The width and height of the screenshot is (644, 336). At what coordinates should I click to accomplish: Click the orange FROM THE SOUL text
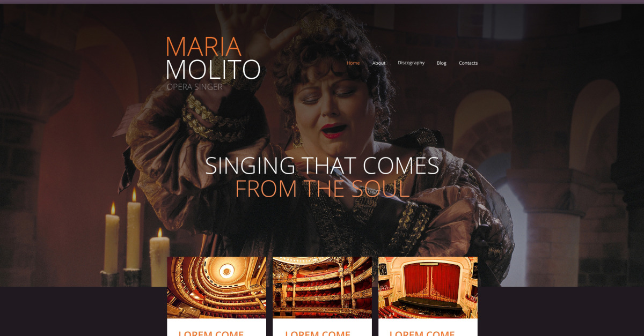323,189
